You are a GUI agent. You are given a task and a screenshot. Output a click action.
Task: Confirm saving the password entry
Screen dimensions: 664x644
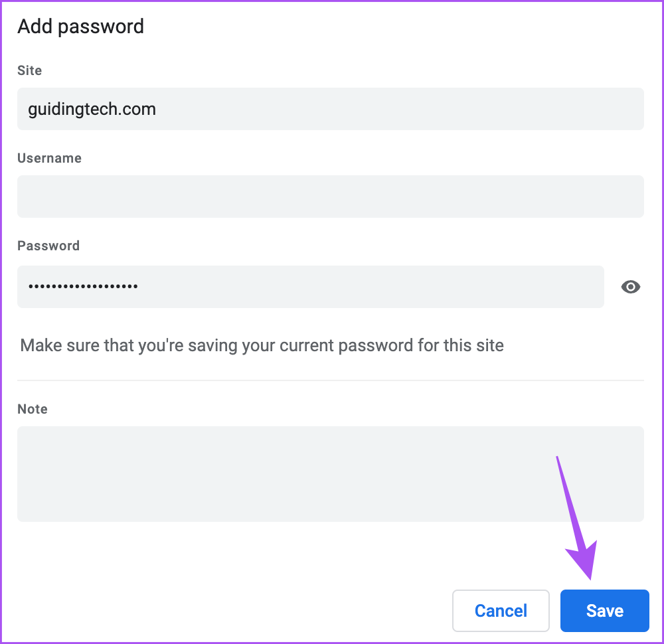pos(604,610)
